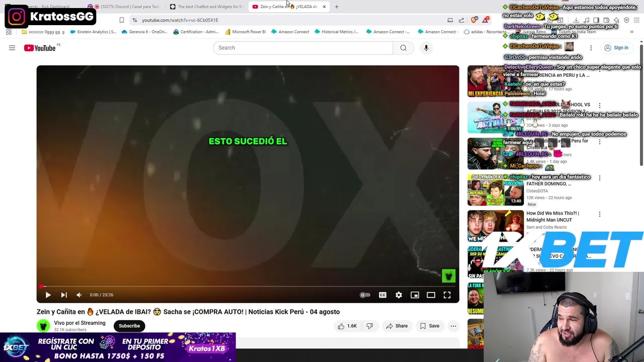Open How Did We Miss This video title

552,216
